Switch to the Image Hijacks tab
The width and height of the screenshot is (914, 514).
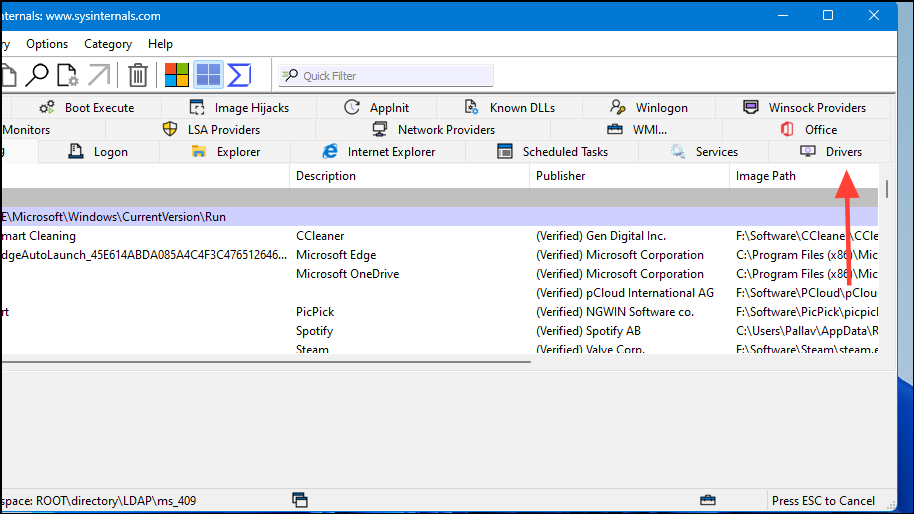[x=239, y=108]
